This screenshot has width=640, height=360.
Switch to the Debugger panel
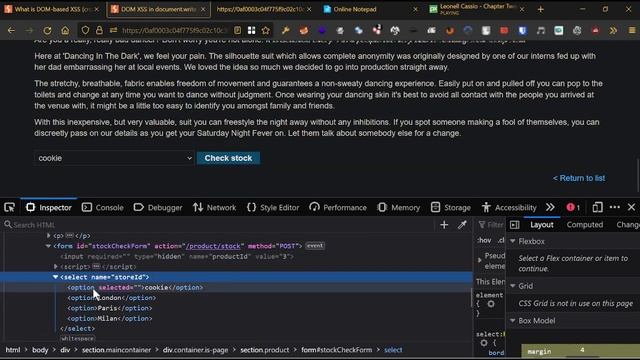point(158,207)
